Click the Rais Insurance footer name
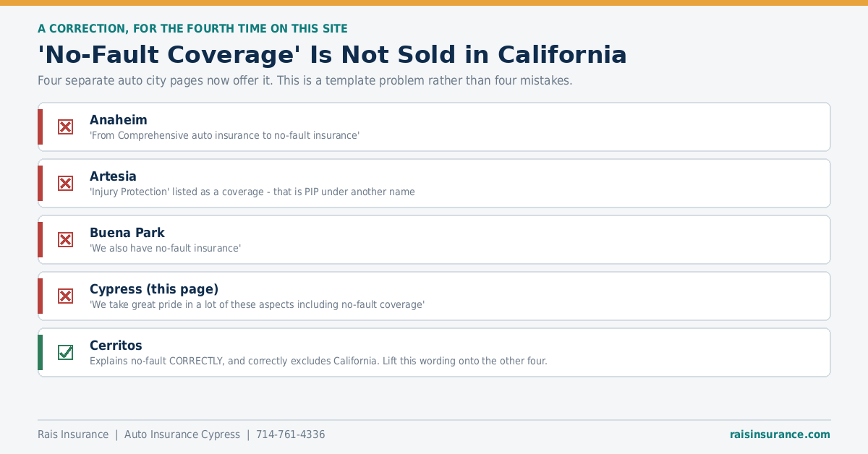Image resolution: width=868 pixels, height=454 pixels. [x=73, y=434]
